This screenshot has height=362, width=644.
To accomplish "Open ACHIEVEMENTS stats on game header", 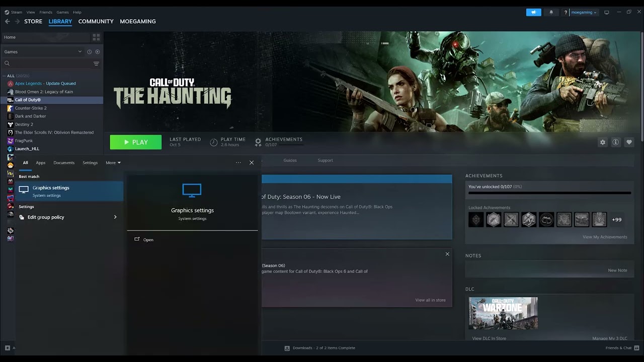I will pyautogui.click(x=279, y=142).
